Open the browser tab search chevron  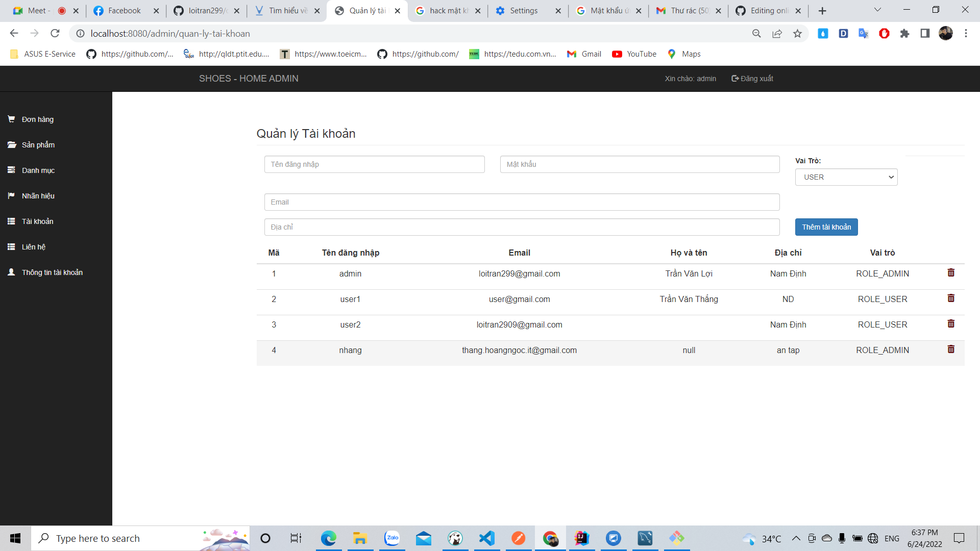877,9
